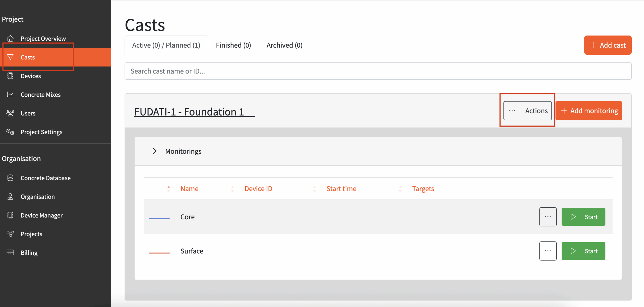The image size is (644, 307).
Task: Open Concrete Database via its icon
Action: click(10, 178)
